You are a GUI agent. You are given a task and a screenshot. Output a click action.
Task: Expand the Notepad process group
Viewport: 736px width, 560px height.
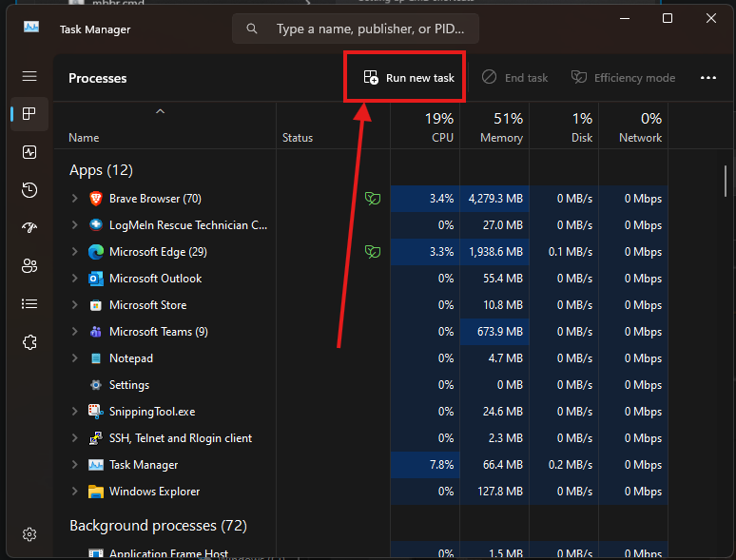74,358
